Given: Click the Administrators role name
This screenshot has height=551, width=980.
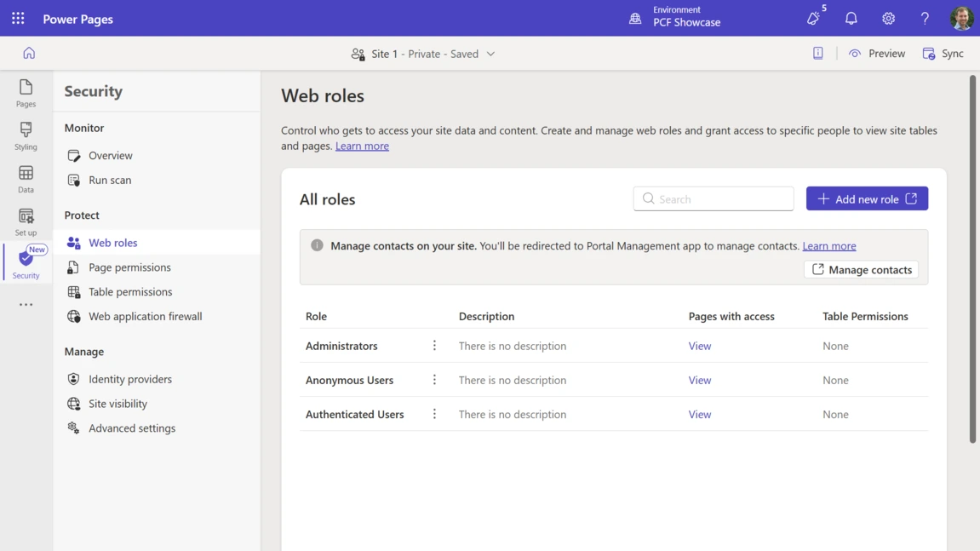Looking at the screenshot, I should tap(341, 346).
